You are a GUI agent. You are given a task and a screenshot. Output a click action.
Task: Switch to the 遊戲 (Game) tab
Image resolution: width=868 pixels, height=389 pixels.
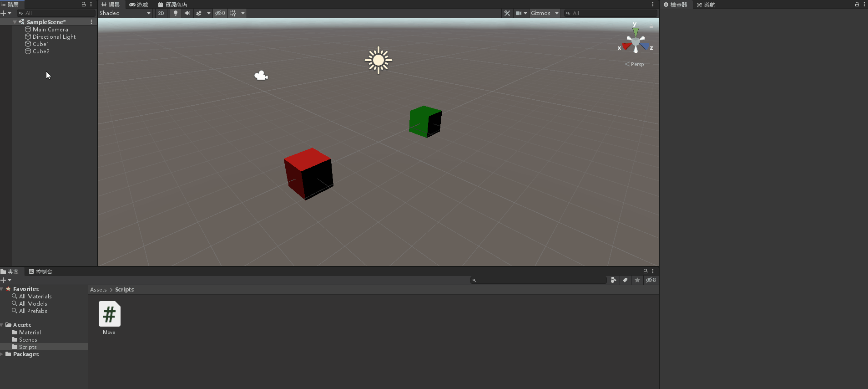(x=139, y=5)
